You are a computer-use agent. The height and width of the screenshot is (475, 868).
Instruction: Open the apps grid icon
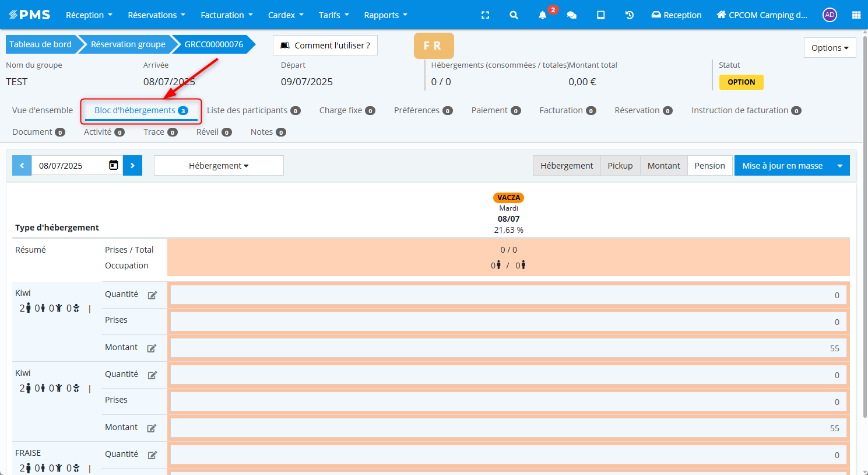(856, 15)
